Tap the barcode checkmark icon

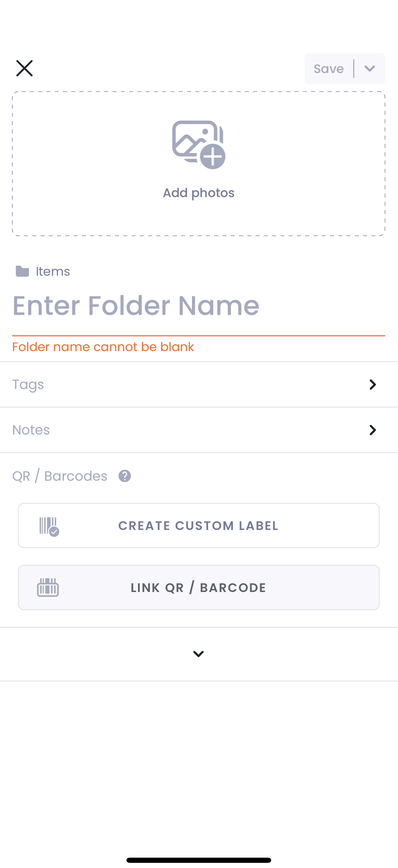click(x=49, y=527)
